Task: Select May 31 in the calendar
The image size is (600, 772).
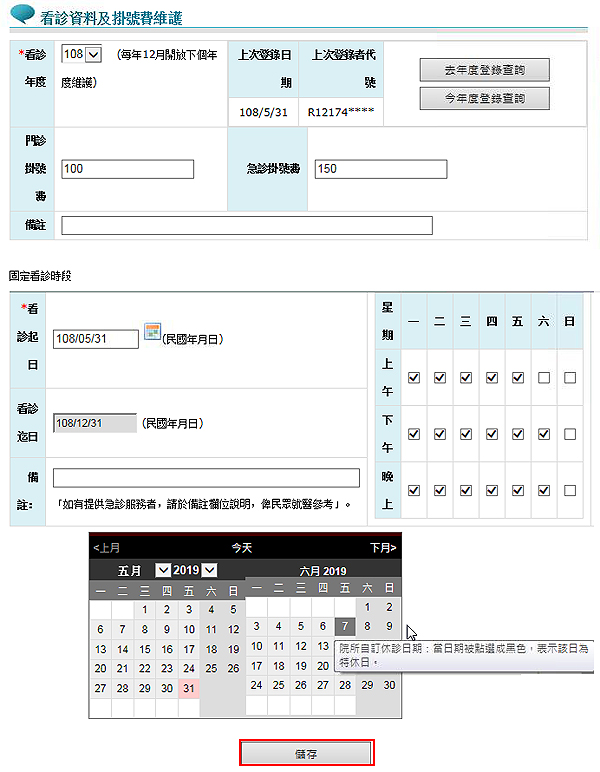Action: tap(188, 688)
